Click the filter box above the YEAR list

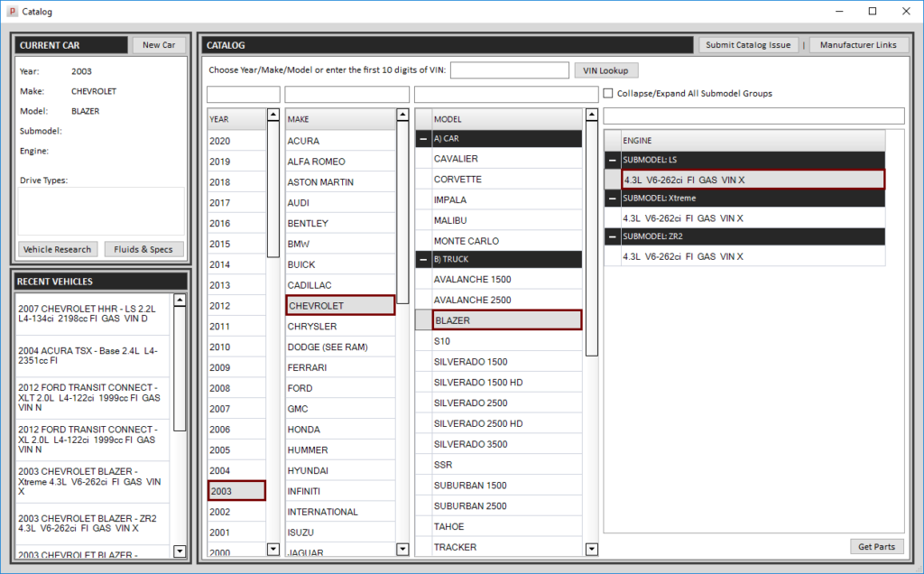click(244, 94)
